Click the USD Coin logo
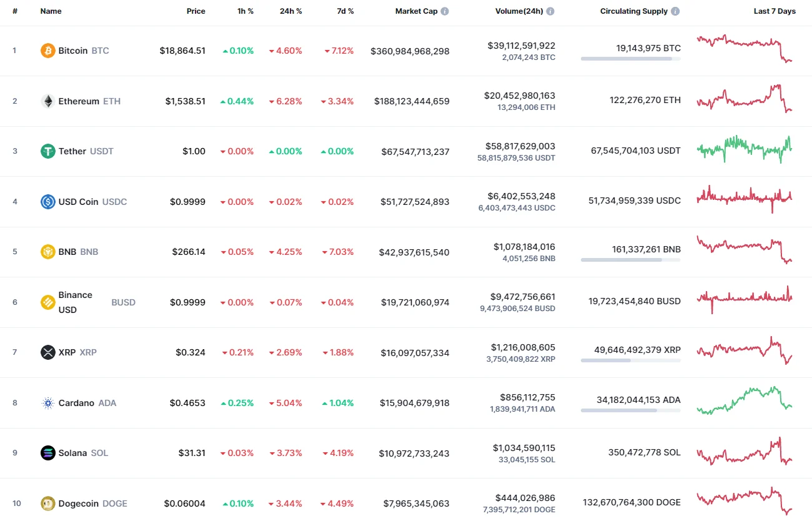Image resolution: width=812 pixels, height=521 pixels. pyautogui.click(x=47, y=201)
